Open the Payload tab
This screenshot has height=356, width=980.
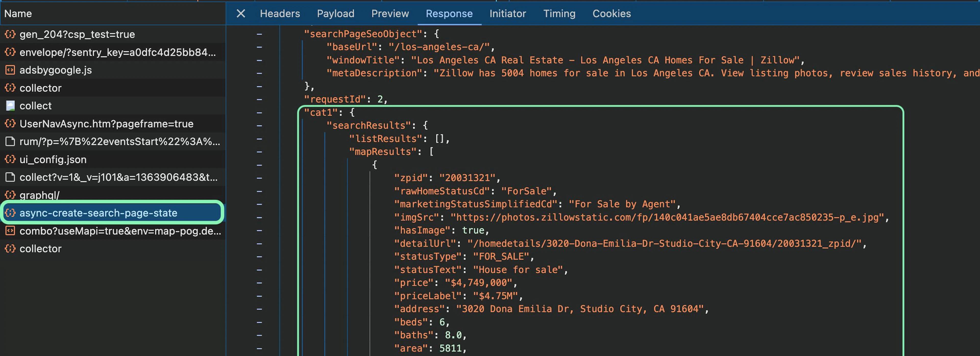[x=335, y=14]
